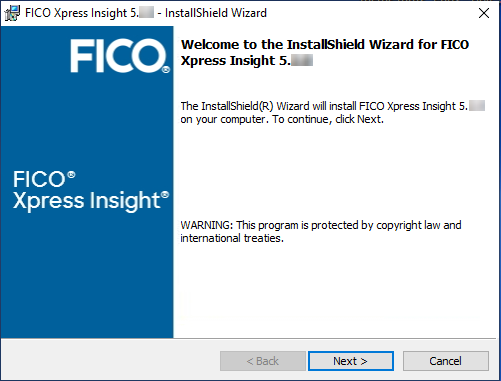Click the window title text
This screenshot has height=381, width=501.
coord(146,13)
